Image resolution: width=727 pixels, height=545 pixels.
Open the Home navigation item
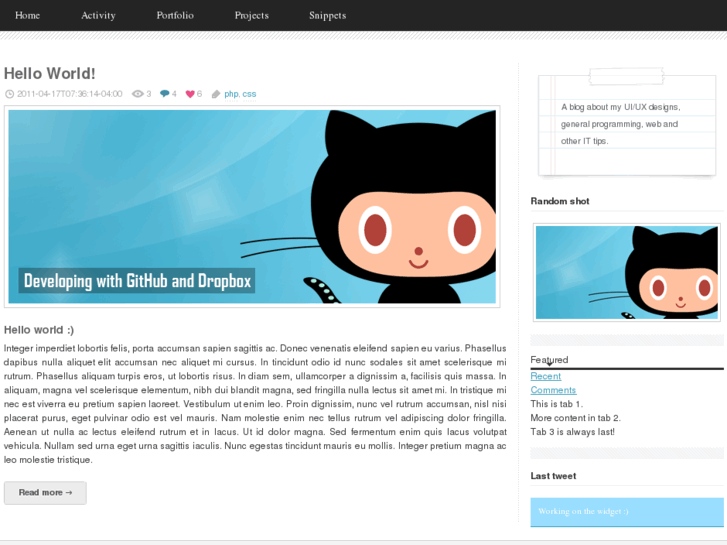(x=27, y=15)
